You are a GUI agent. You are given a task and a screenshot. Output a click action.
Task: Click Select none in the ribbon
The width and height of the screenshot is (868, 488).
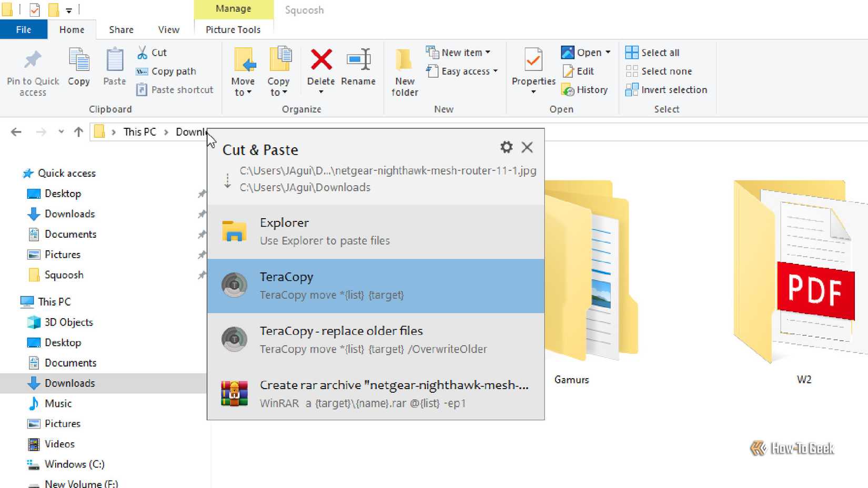pos(659,71)
